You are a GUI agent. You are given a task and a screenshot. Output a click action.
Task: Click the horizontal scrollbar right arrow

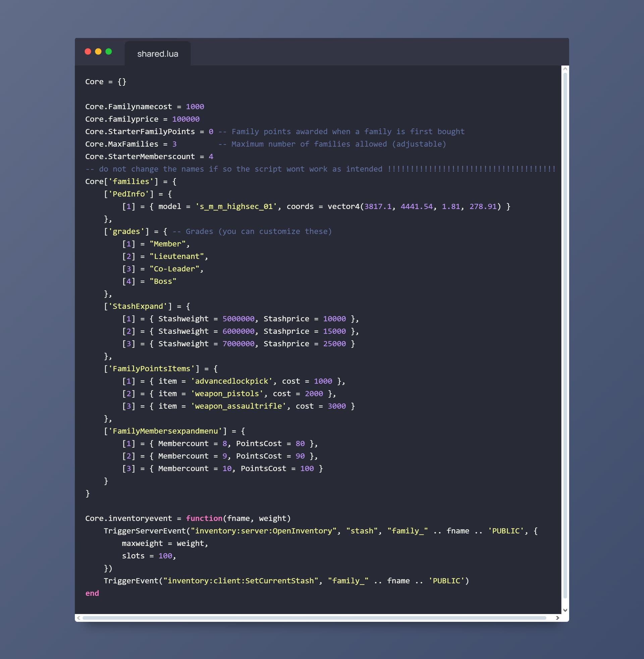tap(557, 618)
